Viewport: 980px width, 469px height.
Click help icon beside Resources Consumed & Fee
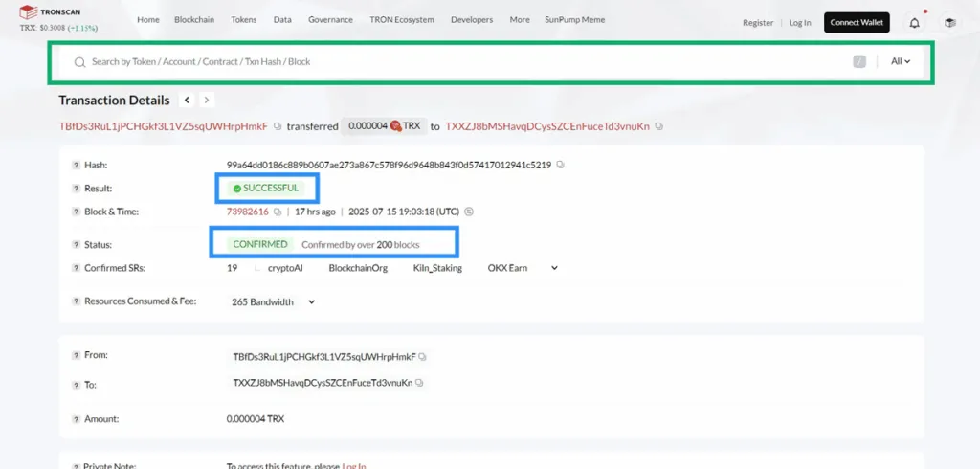pos(77,301)
